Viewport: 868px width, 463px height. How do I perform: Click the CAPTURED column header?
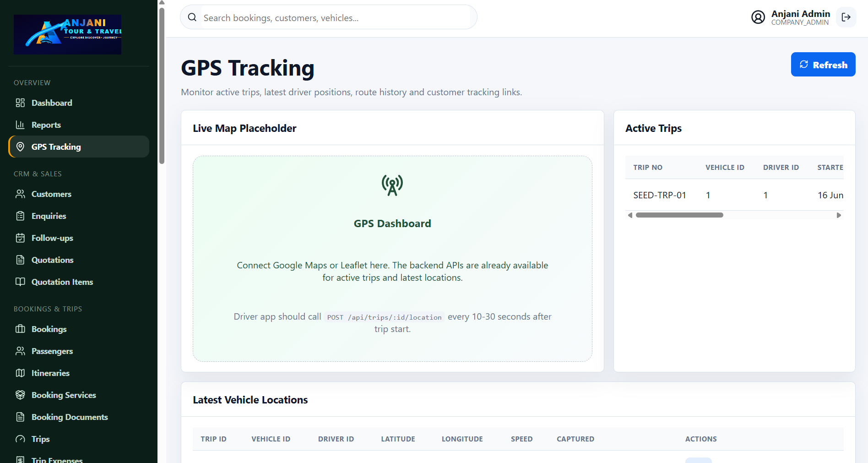[575, 439]
